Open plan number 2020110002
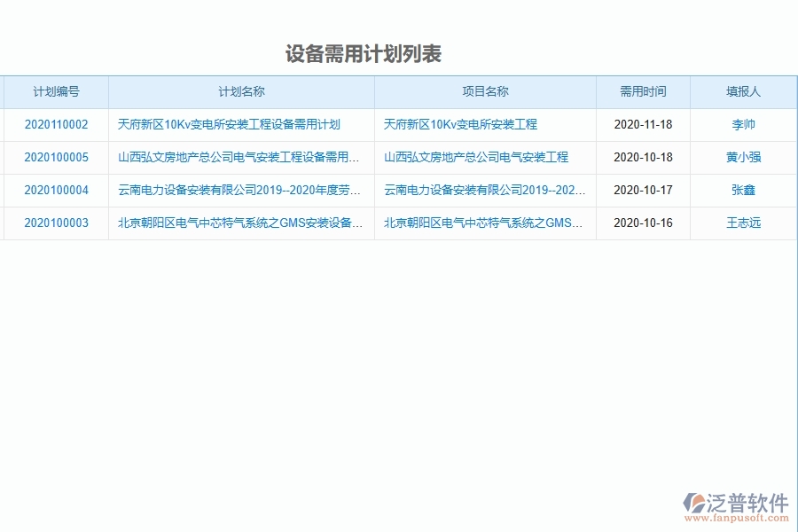 [x=55, y=124]
